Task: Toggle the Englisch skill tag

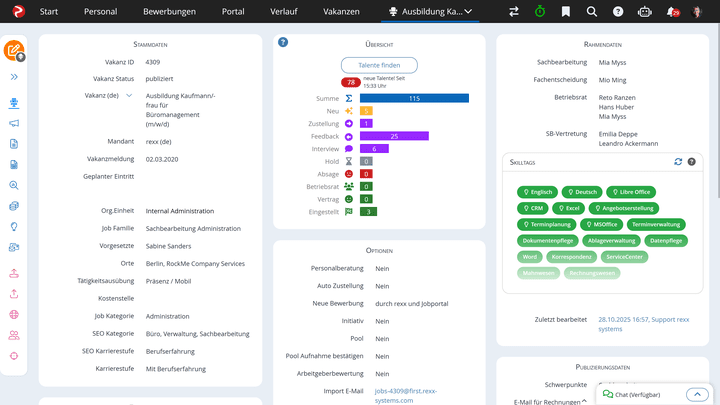Action: [x=537, y=192]
